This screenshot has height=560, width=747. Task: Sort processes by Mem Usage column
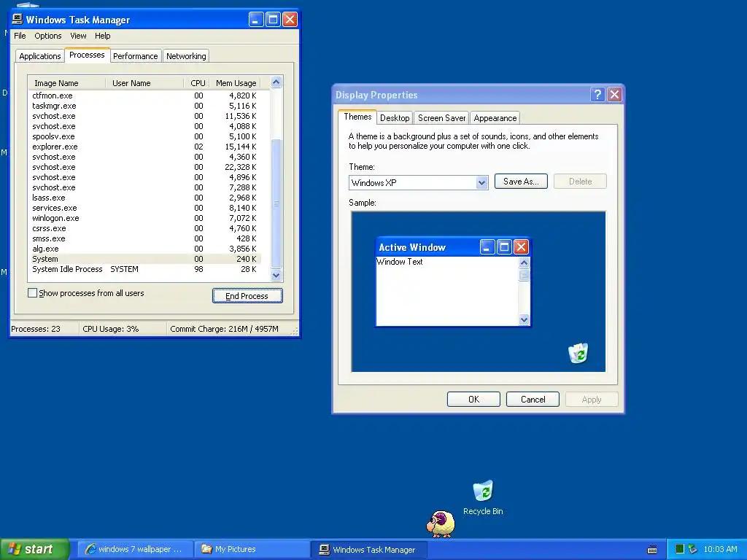(236, 83)
